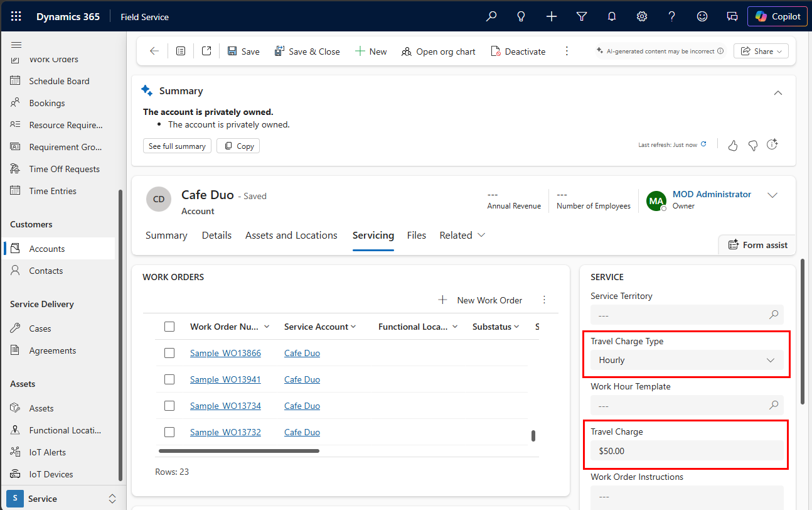Open work order Sample_WO13866

225,353
